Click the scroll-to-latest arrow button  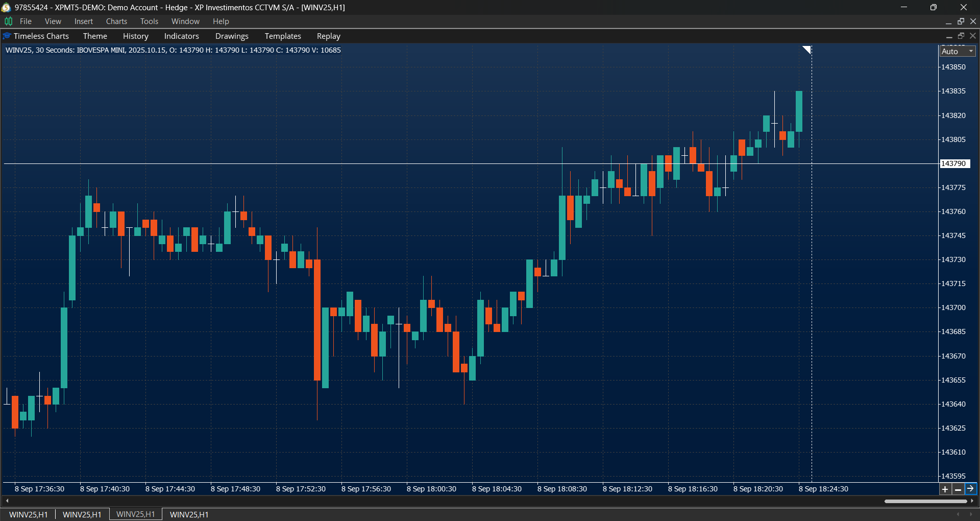pyautogui.click(x=970, y=489)
